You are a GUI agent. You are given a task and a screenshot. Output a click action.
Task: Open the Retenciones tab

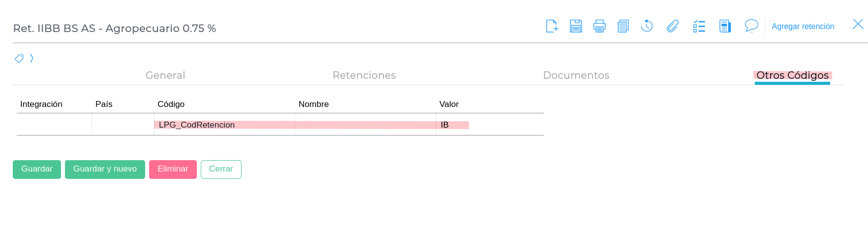(x=364, y=75)
